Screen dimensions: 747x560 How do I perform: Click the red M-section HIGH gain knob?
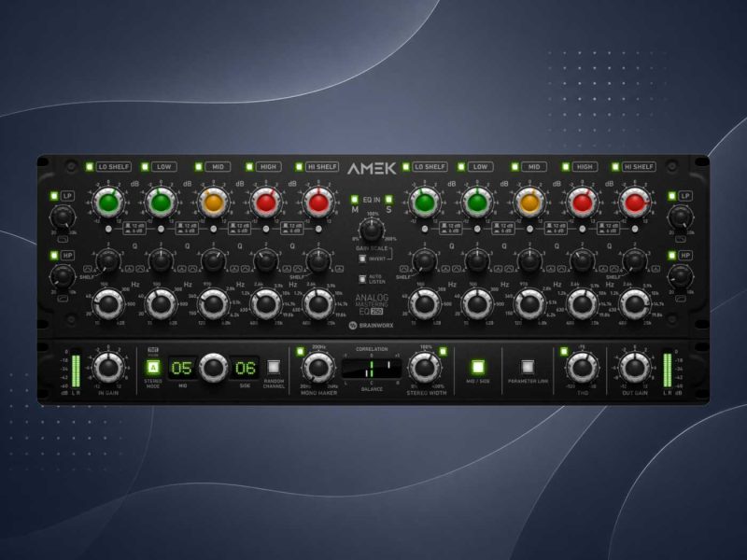pos(266,203)
